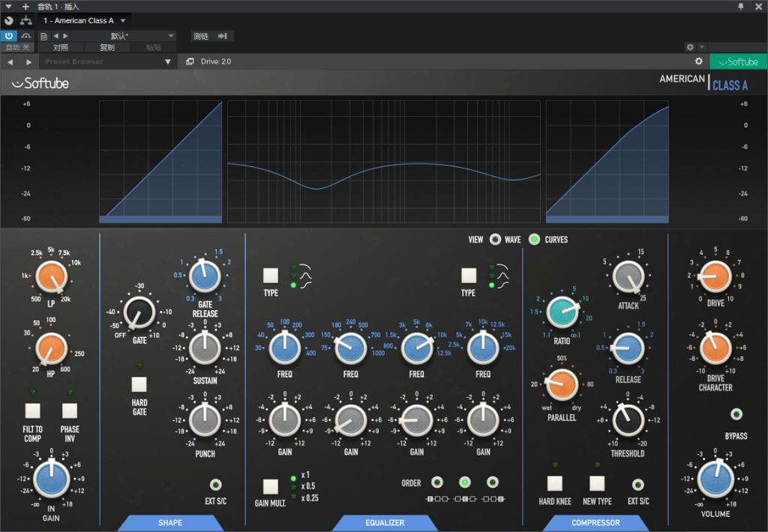Cycle the GAIN MULT. button
This screenshot has width=768, height=532.
click(270, 486)
